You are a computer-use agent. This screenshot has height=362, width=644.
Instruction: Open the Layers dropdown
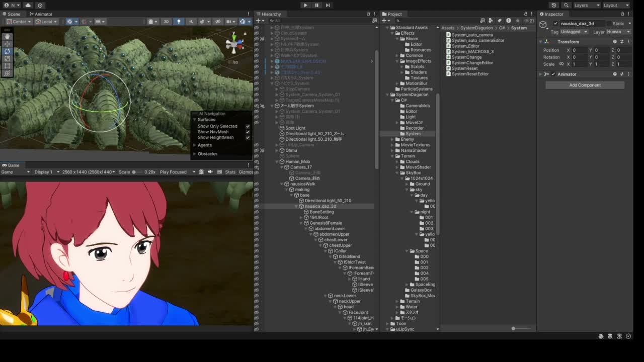tap(587, 5)
